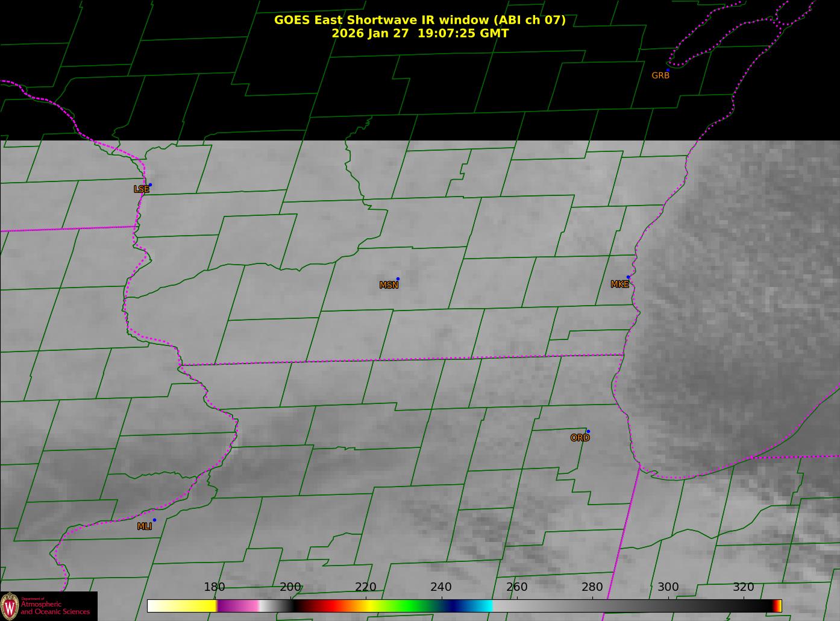840x621 pixels.
Task: Click the 260 colorbar tick label
Action: (517, 587)
